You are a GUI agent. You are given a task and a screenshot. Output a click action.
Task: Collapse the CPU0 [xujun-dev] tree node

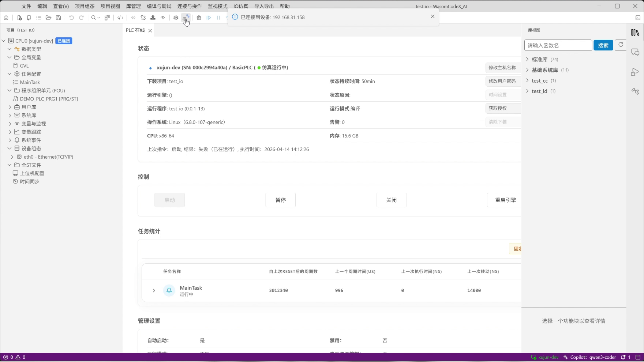click(x=4, y=41)
